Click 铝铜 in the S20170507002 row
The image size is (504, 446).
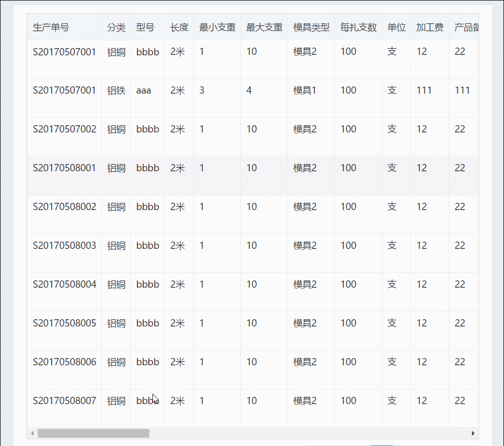pyautogui.click(x=116, y=129)
